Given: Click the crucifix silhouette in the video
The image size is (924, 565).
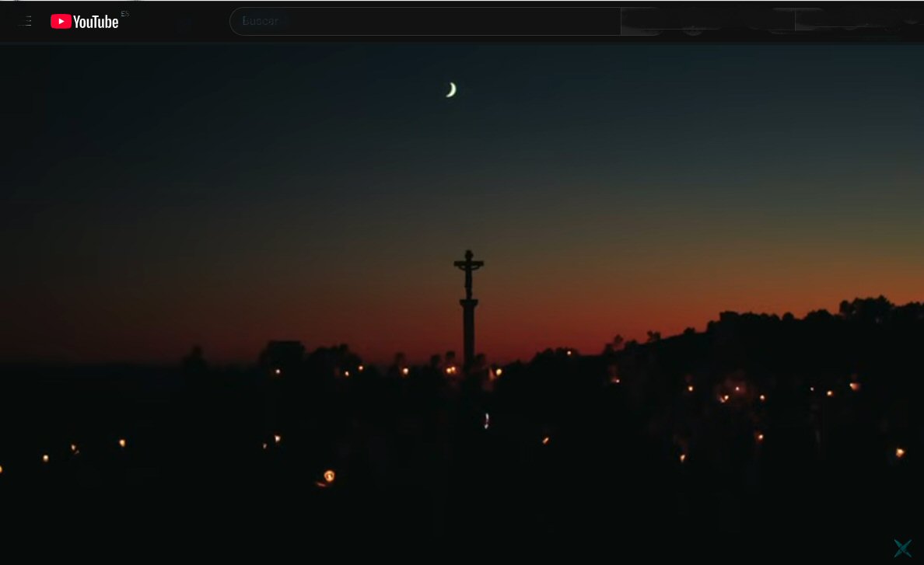Looking at the screenshot, I should pos(468,272).
